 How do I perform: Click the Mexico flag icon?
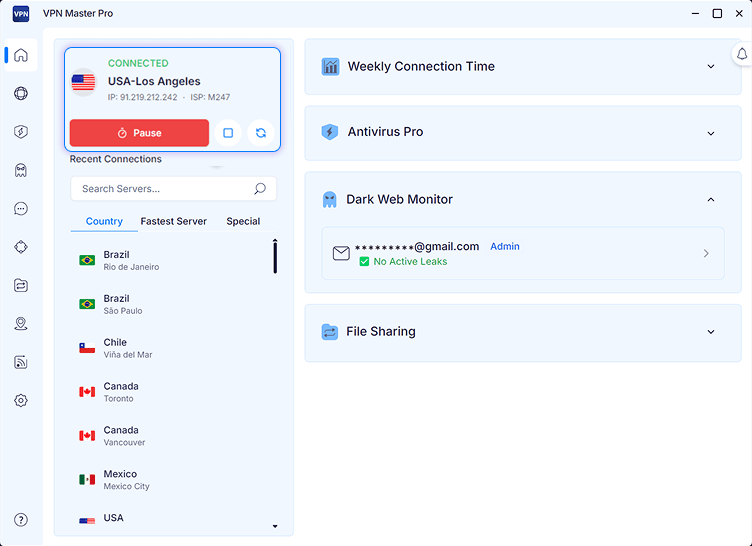[x=87, y=479]
